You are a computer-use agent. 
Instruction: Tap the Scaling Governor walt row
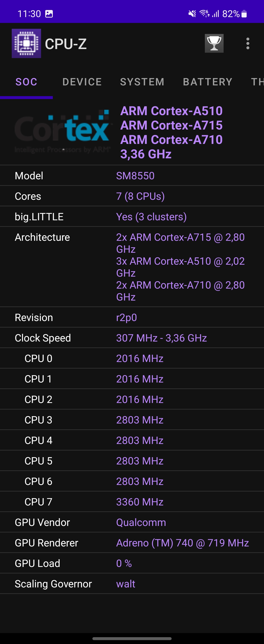pos(132,584)
